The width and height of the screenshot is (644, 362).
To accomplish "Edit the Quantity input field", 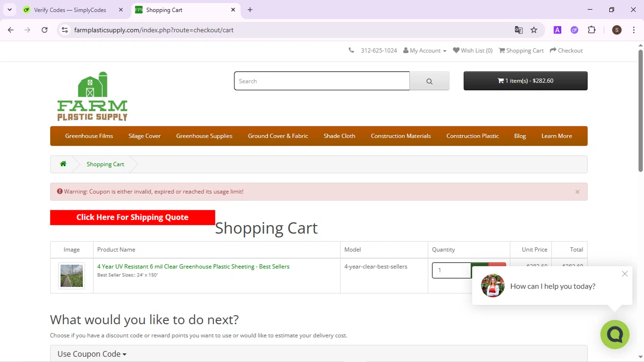I will 451,270.
